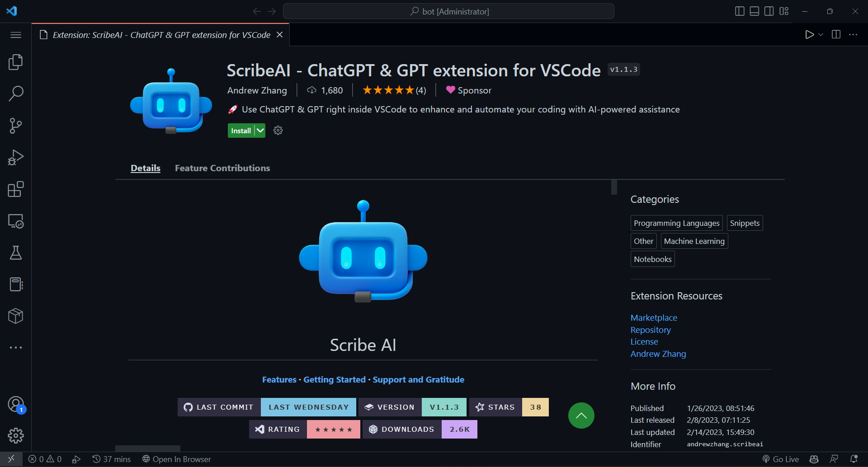This screenshot has width=868, height=467.
Task: Click the Run play button in editor toolbar
Action: pyautogui.click(x=809, y=35)
